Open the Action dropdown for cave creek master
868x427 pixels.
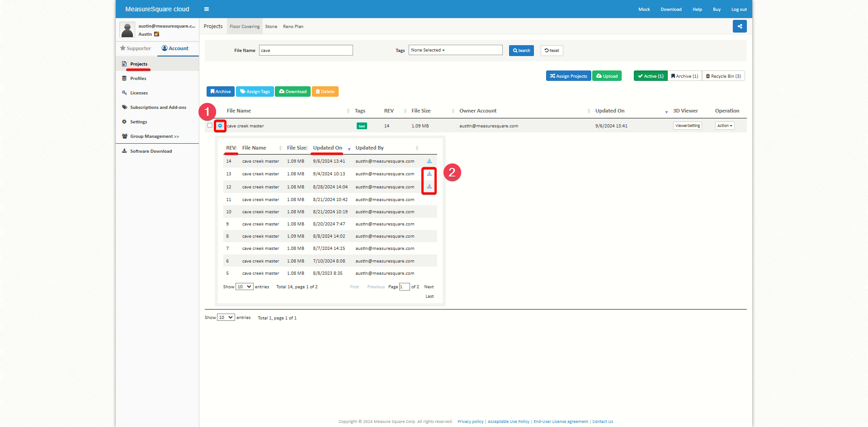click(x=725, y=126)
